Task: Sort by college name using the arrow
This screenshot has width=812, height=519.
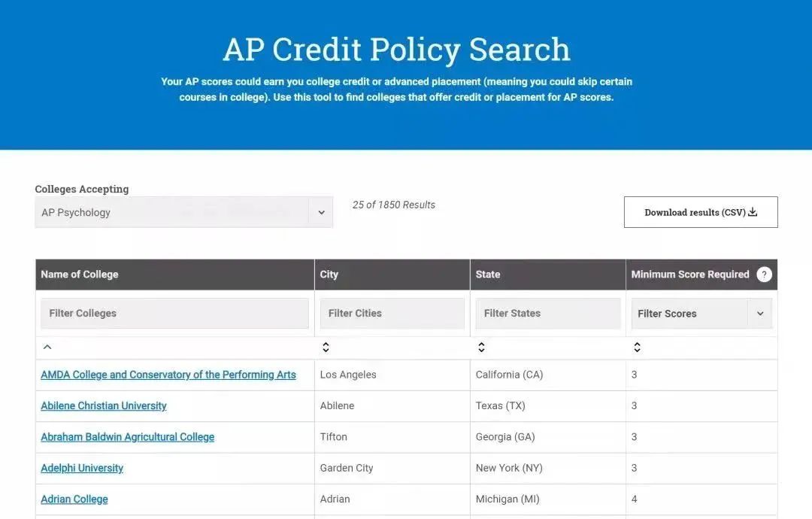Action: tap(47, 347)
